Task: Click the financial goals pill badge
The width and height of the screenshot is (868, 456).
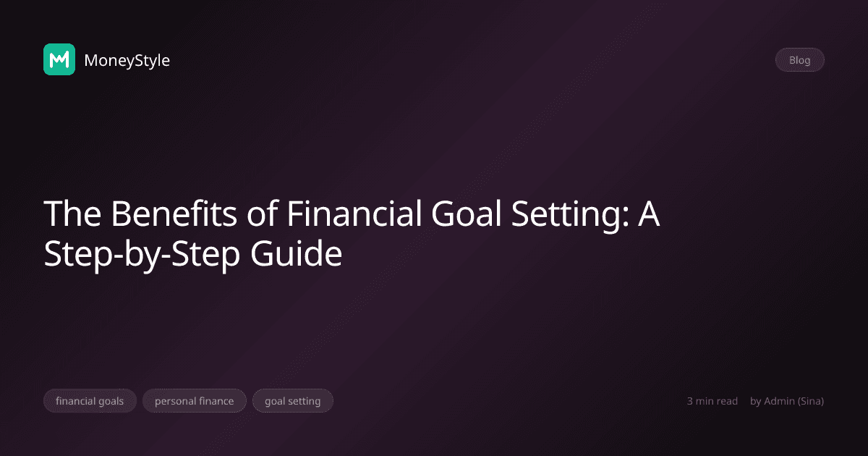Action: coord(90,400)
